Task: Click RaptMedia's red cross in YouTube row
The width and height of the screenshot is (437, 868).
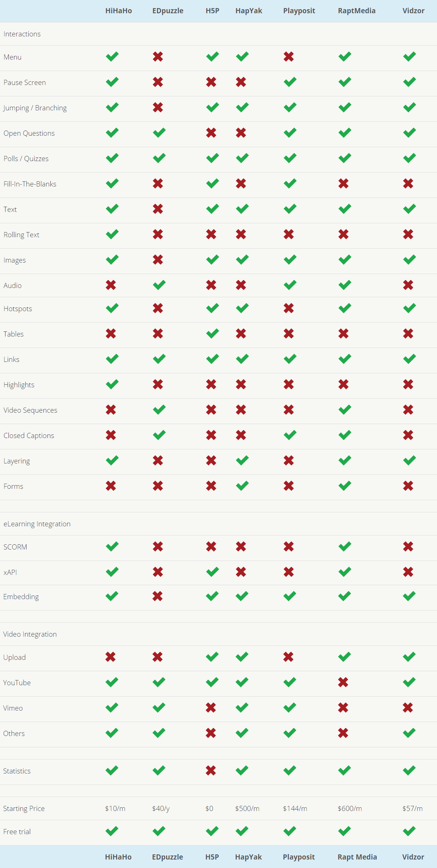Action: (x=343, y=682)
